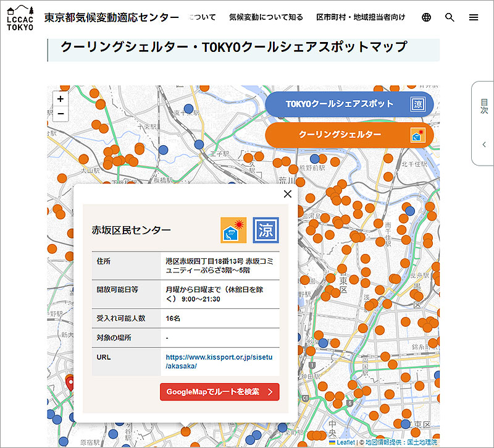Toggle クーリングシェルター layer

349,135
